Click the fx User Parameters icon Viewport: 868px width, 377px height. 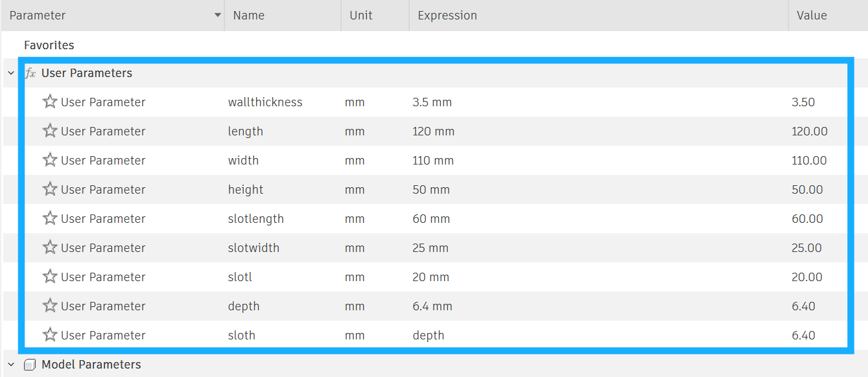click(x=30, y=73)
